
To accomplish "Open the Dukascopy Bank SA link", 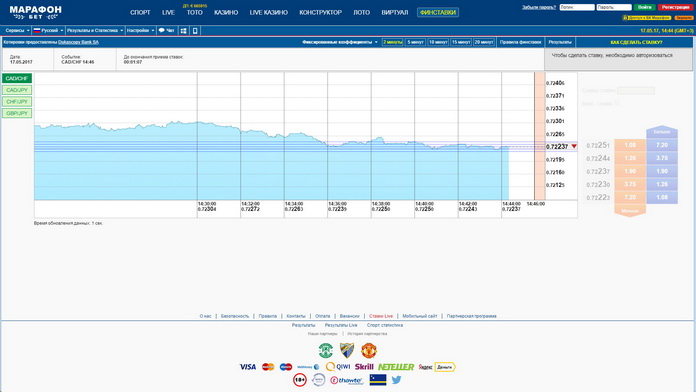I will click(78, 42).
